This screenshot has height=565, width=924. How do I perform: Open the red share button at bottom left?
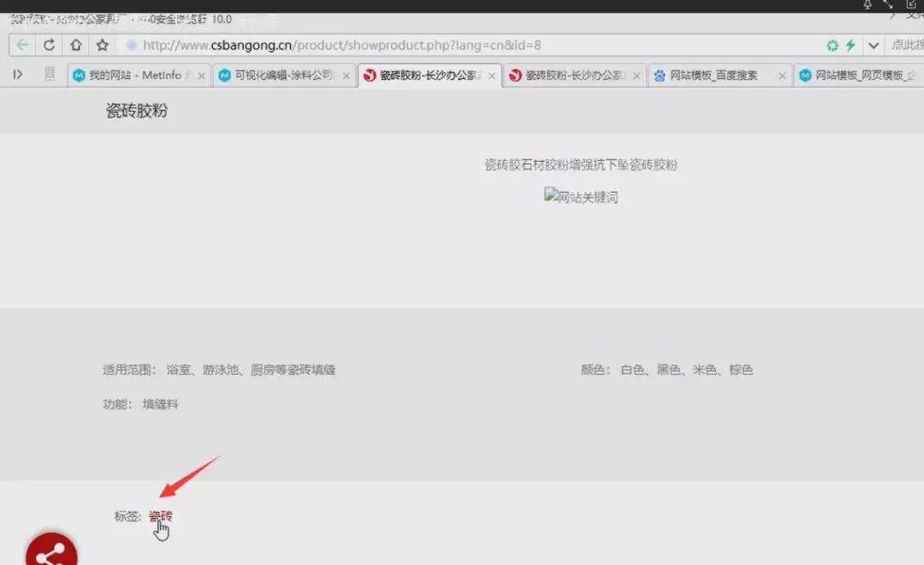[x=51, y=552]
